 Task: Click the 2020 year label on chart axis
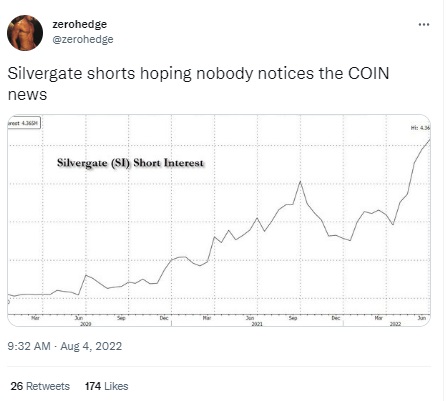point(86,324)
